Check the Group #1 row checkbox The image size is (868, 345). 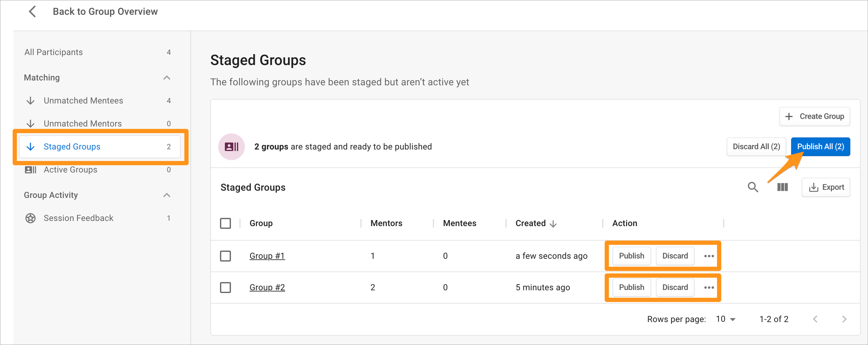click(x=225, y=256)
